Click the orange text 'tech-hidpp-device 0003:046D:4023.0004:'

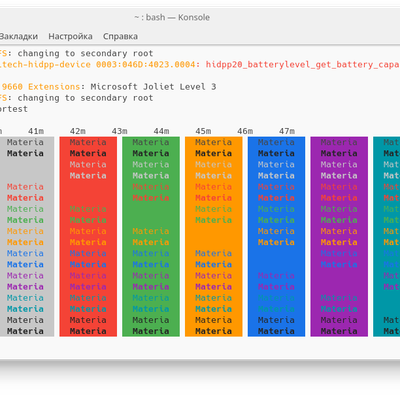point(100,64)
